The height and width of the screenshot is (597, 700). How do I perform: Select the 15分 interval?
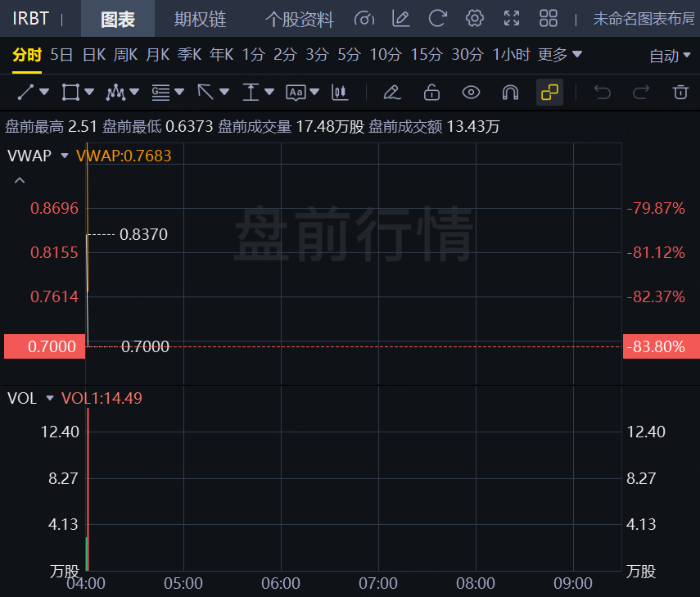(x=427, y=55)
